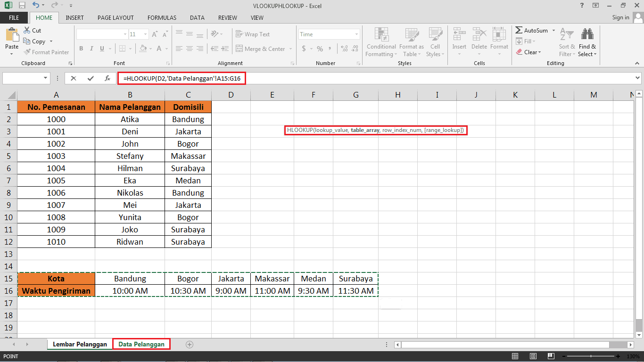Click the Fill button in Editing group
The width and height of the screenshot is (644, 362).
[526, 41]
